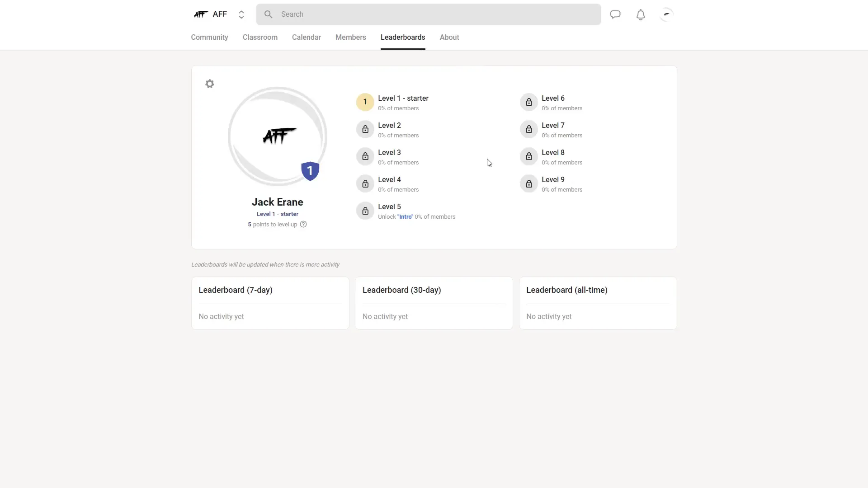868x488 pixels.
Task: Focus the Search input field
Action: coord(428,14)
